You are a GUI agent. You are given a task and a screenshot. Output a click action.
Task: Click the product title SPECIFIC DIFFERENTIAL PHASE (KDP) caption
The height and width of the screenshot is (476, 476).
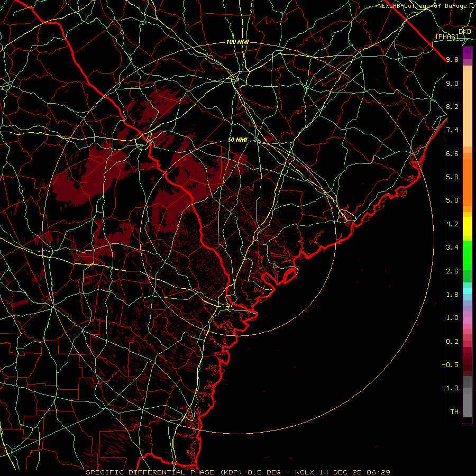point(164,472)
